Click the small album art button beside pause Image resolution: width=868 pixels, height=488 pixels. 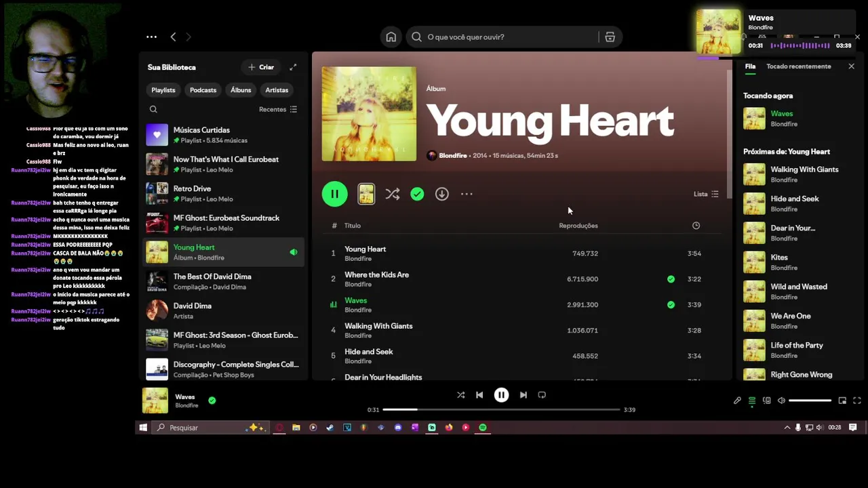click(366, 194)
